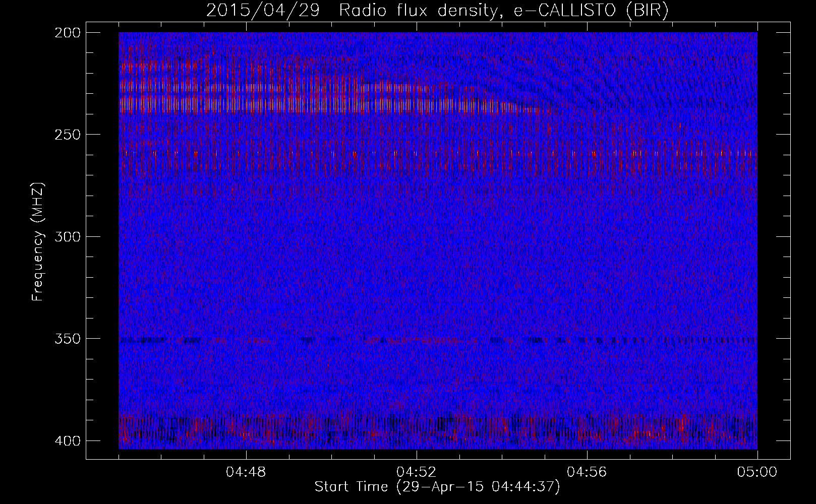Click the plot title "2015/04/29 Radio flux density, e-CALLISTO (BIR)"

(437, 11)
